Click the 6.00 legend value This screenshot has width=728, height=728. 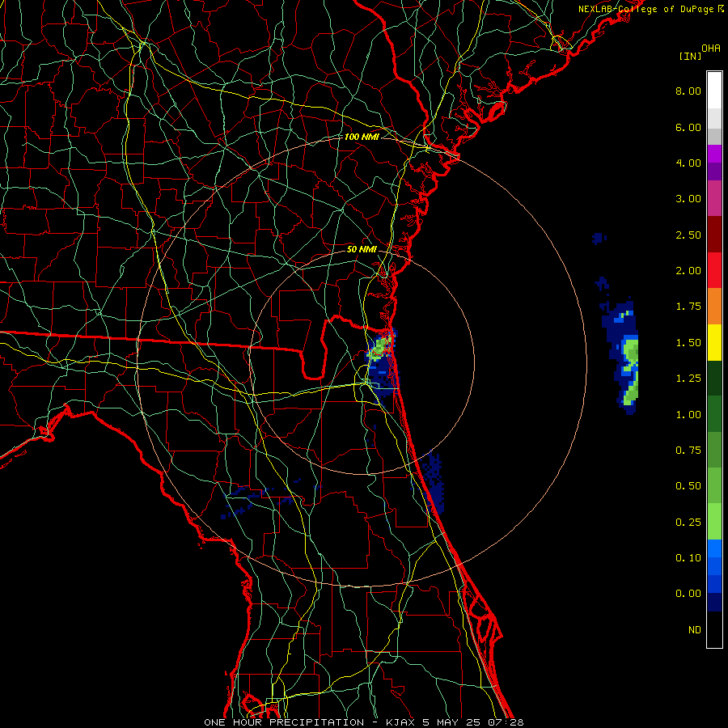point(688,127)
